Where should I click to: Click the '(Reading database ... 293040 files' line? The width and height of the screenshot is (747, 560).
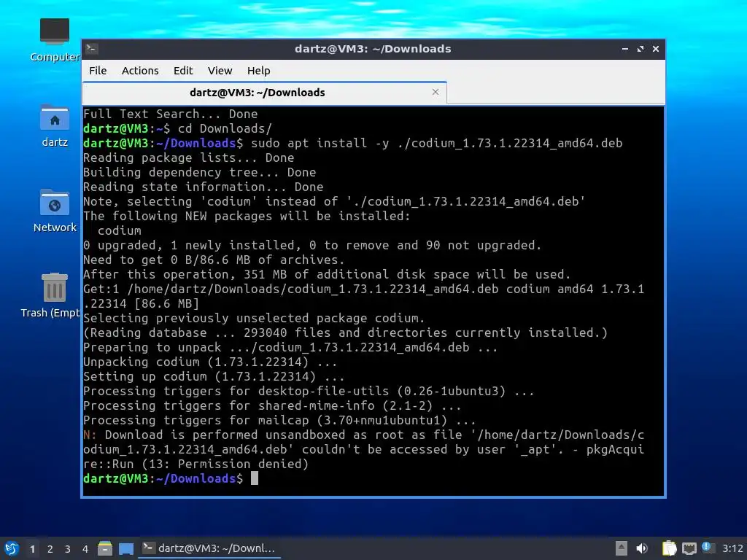point(345,332)
